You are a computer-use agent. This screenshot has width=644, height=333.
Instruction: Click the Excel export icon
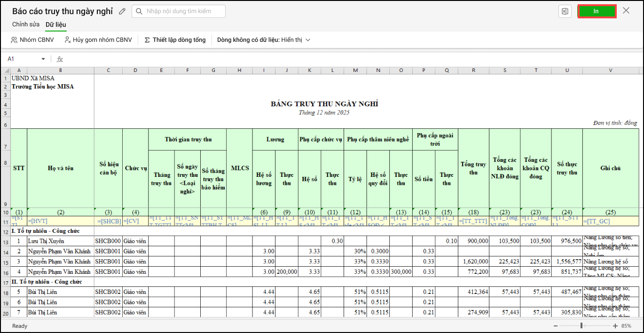565,12
